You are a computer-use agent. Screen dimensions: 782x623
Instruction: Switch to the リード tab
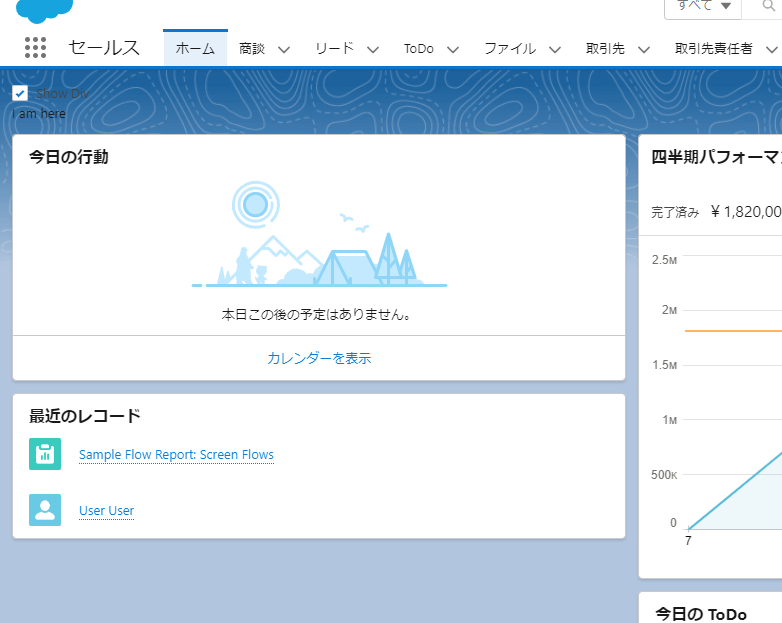pos(335,48)
